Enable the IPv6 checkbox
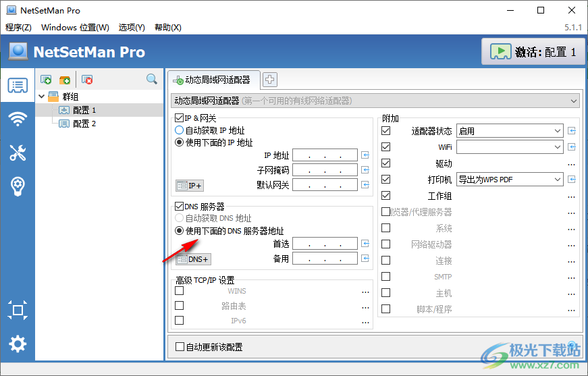Viewport: 588px width, 376px height. pos(180,320)
